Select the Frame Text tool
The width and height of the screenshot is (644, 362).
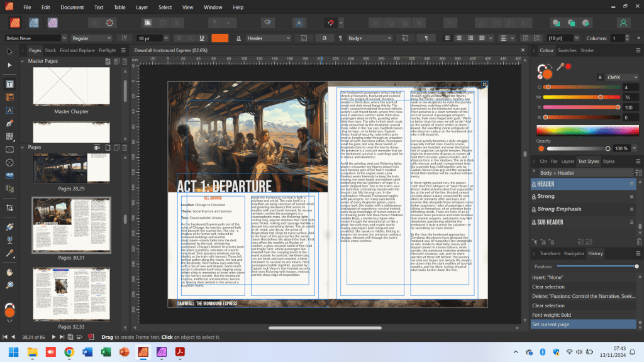pyautogui.click(x=9, y=84)
